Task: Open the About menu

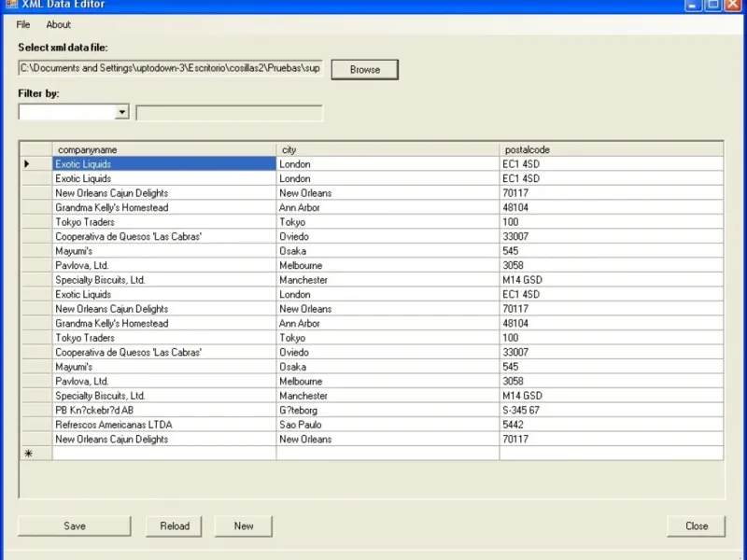Action: (59, 24)
